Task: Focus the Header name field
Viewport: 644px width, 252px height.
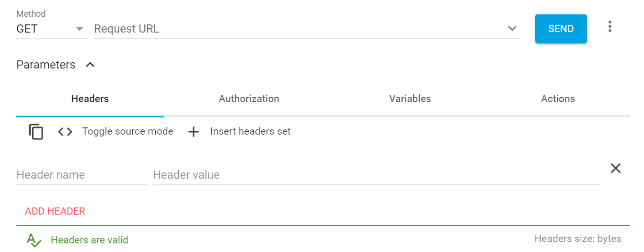Action: [x=81, y=175]
